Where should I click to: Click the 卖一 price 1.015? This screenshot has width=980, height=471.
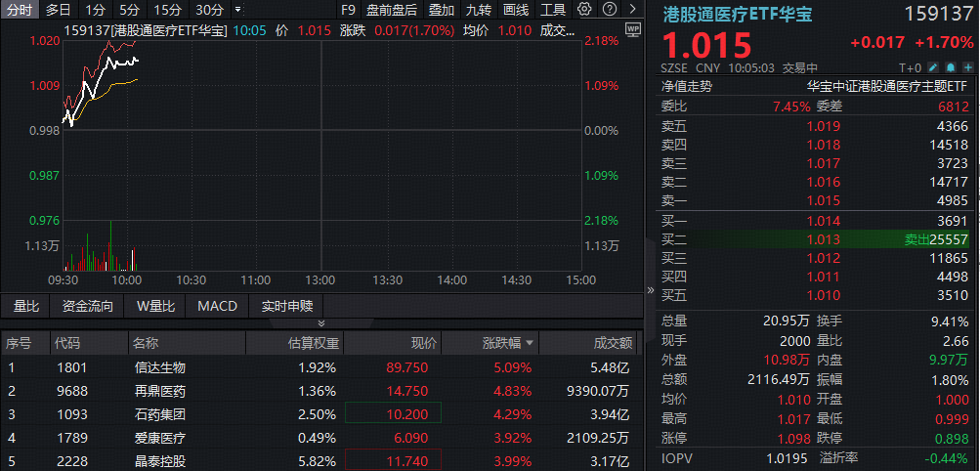click(823, 200)
